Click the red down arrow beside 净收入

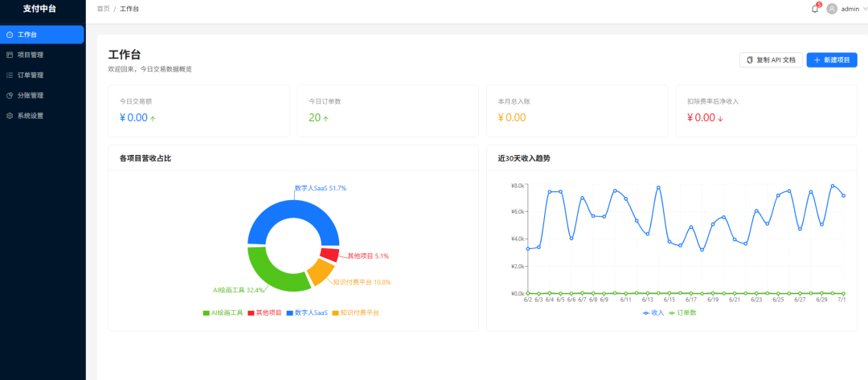(x=720, y=119)
